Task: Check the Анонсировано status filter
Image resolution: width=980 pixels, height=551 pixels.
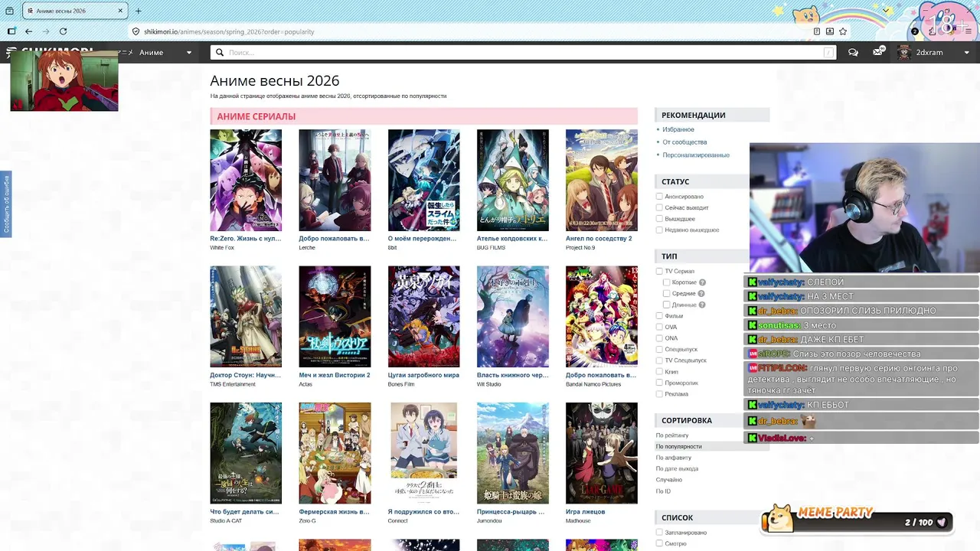Action: (x=659, y=197)
